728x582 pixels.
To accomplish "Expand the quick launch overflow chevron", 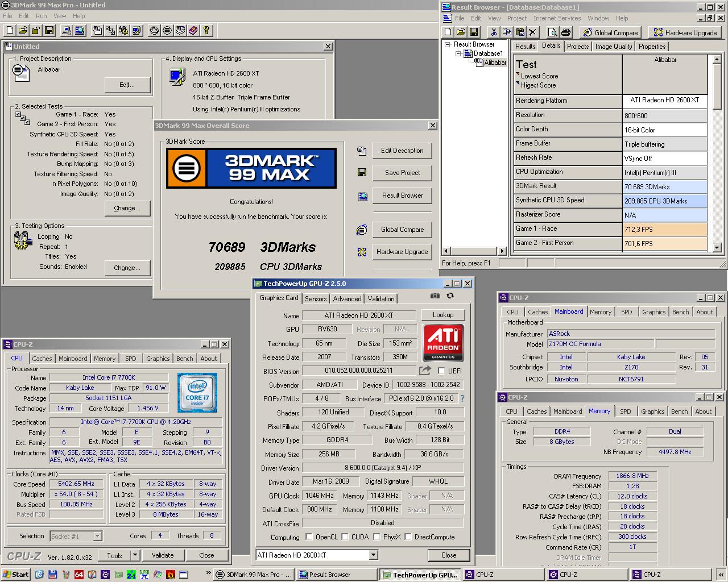I will pos(208,574).
